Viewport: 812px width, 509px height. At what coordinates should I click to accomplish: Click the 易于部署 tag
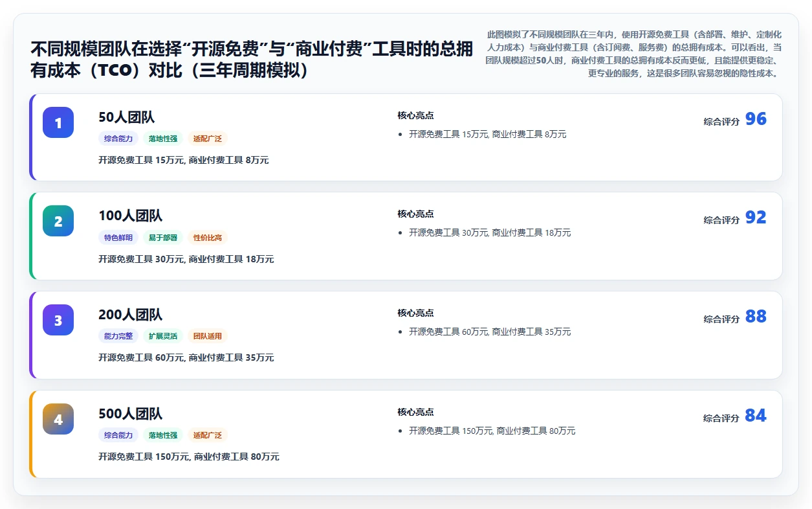point(163,238)
